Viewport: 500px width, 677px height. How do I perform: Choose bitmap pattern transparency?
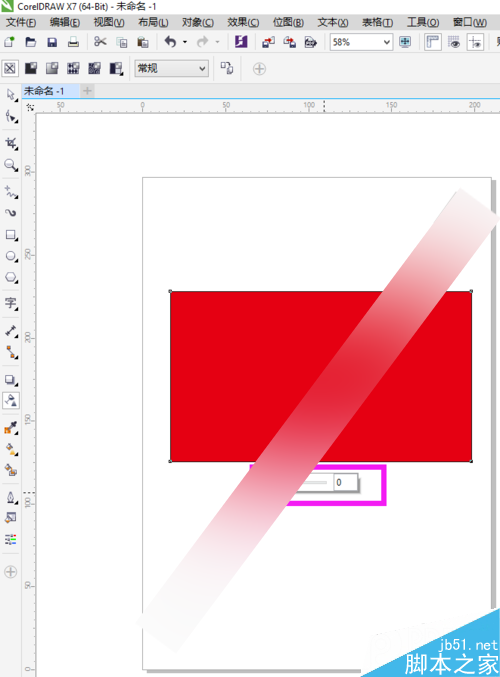(94, 68)
